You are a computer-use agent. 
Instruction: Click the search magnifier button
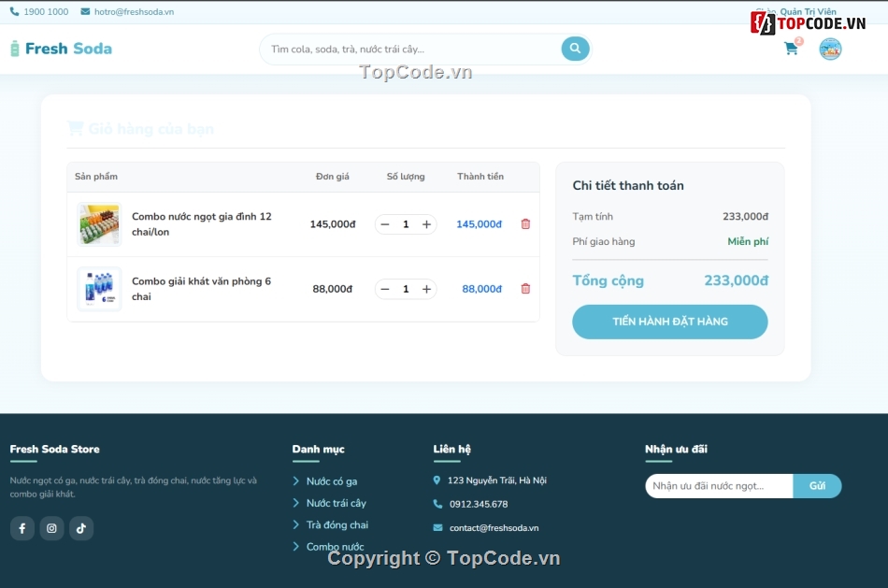click(x=575, y=49)
